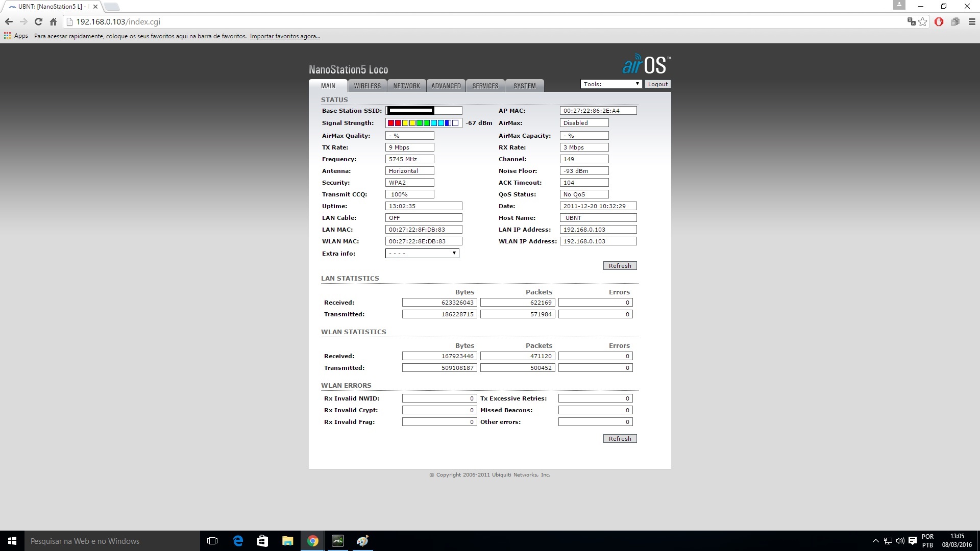Click the Importar favoritos agora link
Screen dimensions: 980x551
(285, 36)
